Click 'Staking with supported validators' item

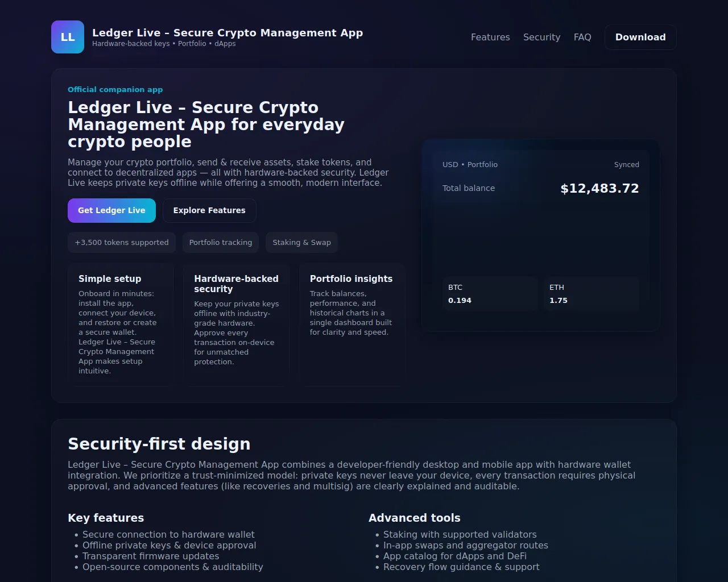(460, 534)
